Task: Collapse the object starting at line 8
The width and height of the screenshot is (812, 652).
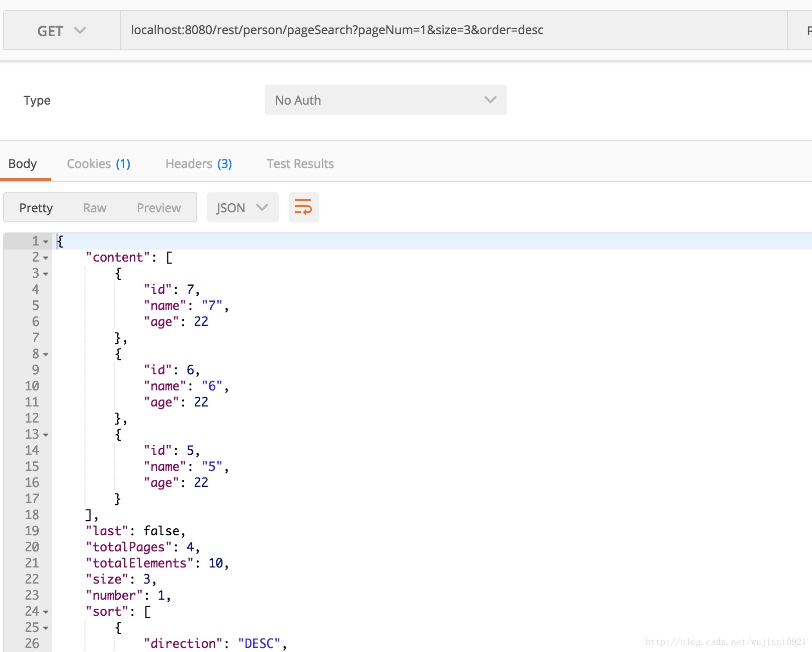Action: pyautogui.click(x=46, y=355)
